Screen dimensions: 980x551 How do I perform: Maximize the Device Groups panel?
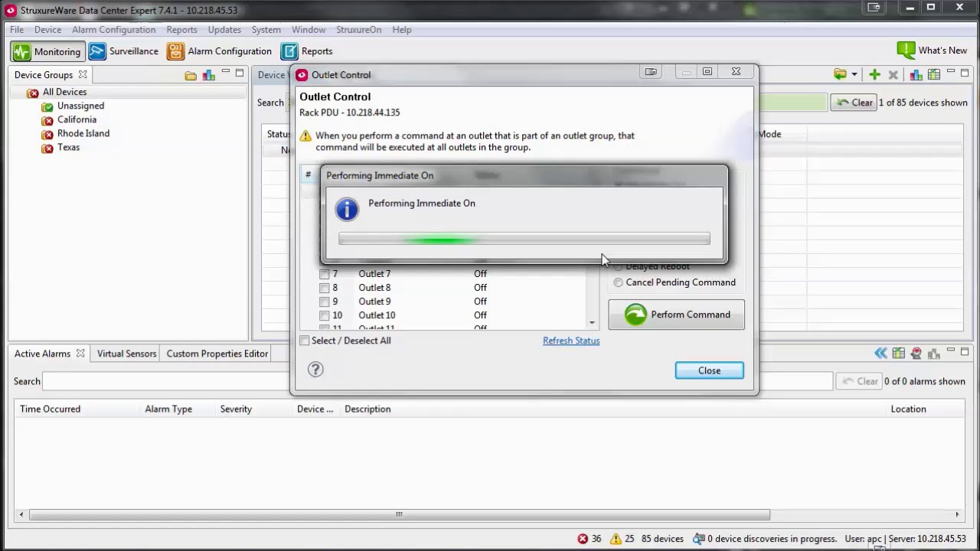(240, 73)
